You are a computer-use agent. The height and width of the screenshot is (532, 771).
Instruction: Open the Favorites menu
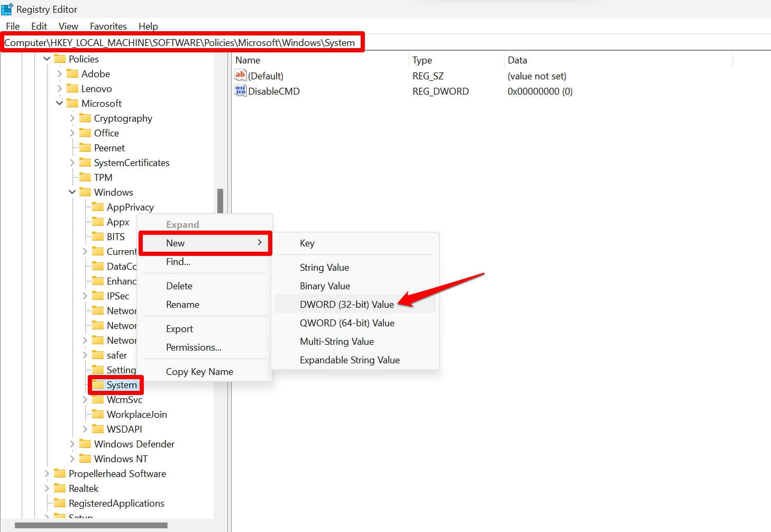pyautogui.click(x=108, y=26)
